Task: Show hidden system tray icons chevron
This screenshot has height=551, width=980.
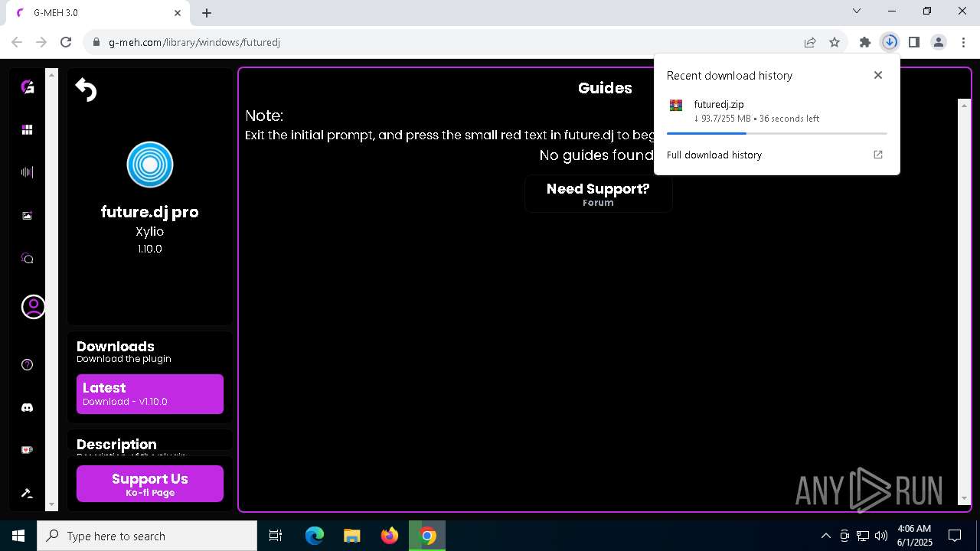Action: point(825,536)
